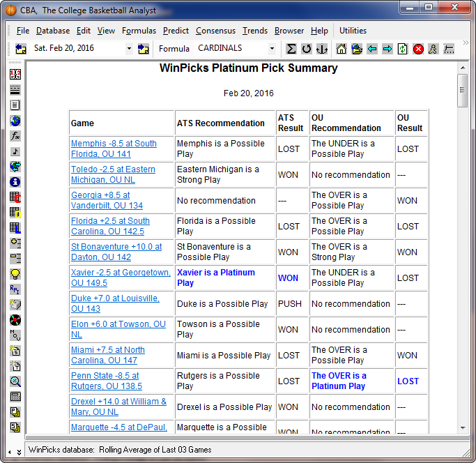Image resolution: width=476 pixels, height=463 pixels.
Task: Click the previous date arrow icon
Action: point(21,49)
